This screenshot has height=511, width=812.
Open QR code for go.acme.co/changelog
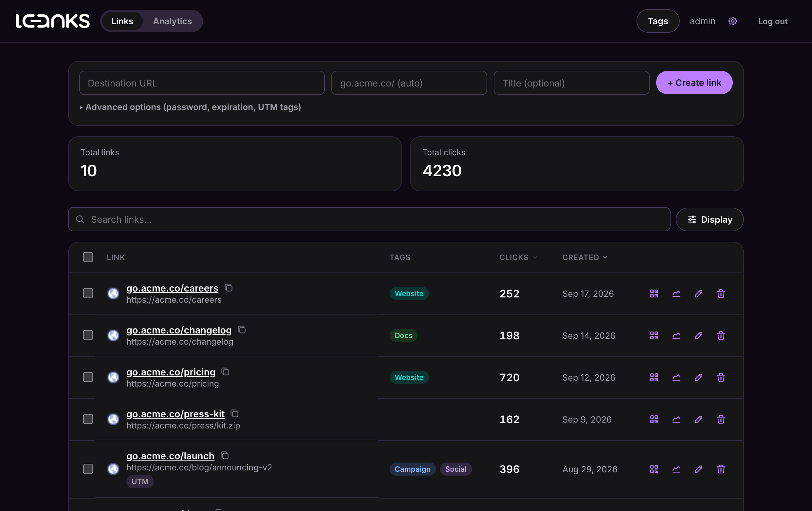tap(654, 335)
